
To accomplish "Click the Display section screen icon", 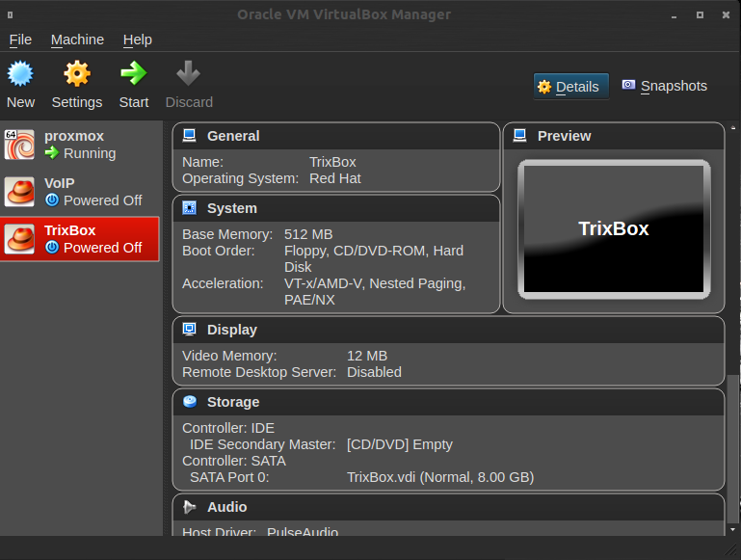I will click(x=190, y=329).
